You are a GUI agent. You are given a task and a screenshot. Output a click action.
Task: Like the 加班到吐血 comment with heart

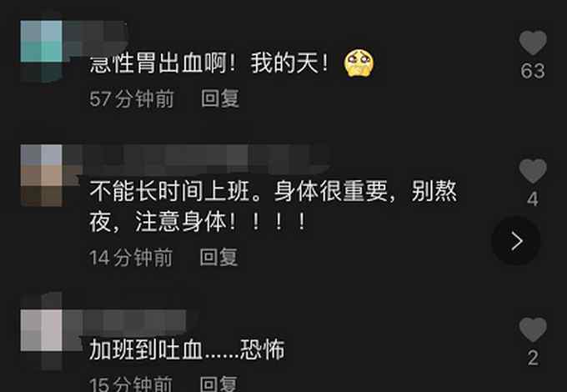pos(533,329)
